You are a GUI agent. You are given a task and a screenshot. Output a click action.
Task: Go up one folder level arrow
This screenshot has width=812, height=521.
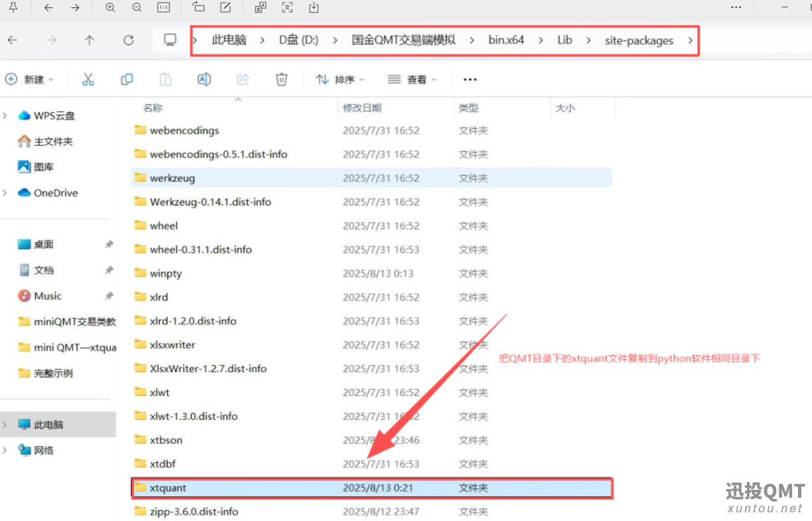[x=89, y=40]
